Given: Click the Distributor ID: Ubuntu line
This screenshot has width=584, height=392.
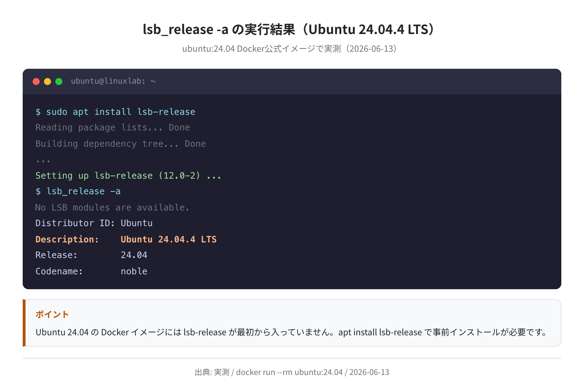Looking at the screenshot, I should pyautogui.click(x=94, y=223).
